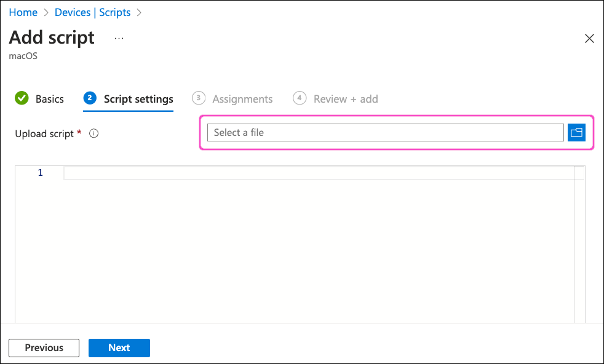Click the step 2 numbered circle
Image resolution: width=604 pixels, height=364 pixels.
click(90, 98)
